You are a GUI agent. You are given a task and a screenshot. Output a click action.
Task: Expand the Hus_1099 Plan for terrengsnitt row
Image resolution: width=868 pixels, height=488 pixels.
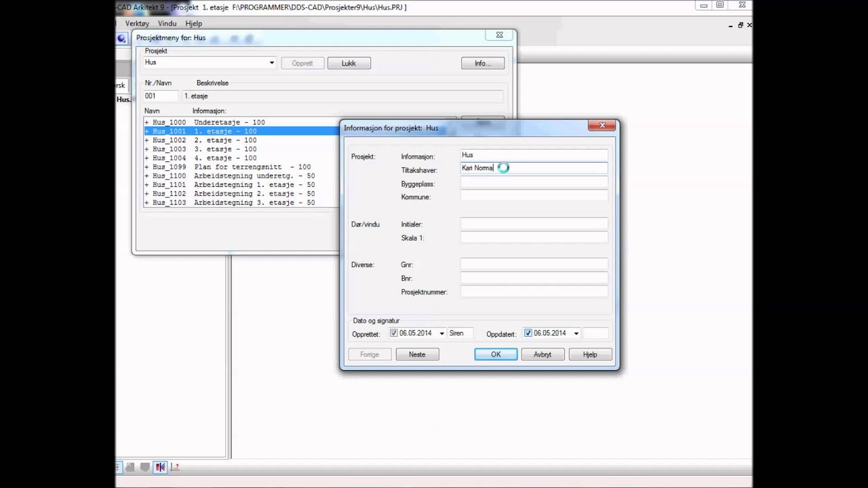pos(146,167)
